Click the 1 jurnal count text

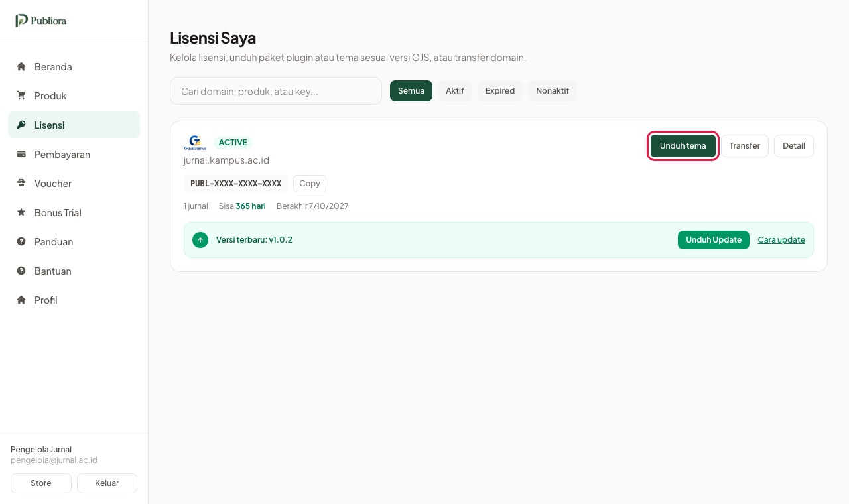pyautogui.click(x=196, y=206)
